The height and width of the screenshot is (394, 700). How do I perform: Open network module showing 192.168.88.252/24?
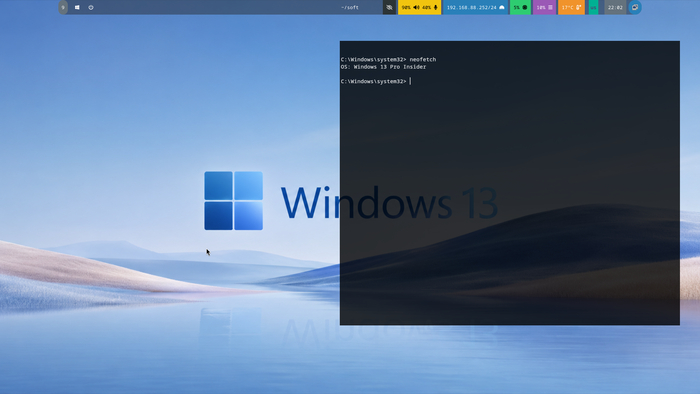(475, 8)
